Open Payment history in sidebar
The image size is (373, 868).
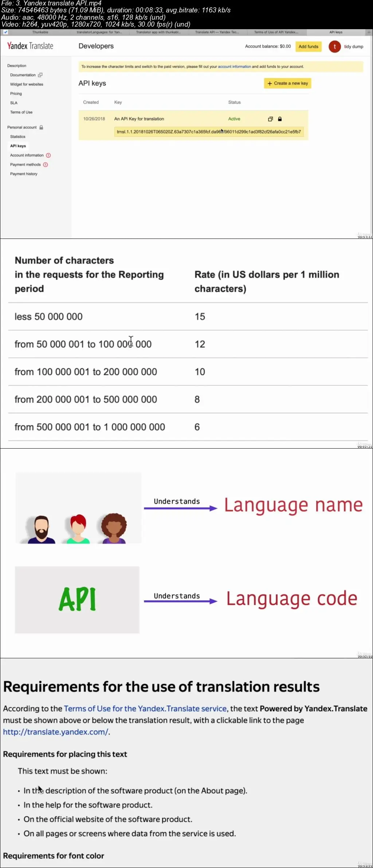[x=24, y=174]
